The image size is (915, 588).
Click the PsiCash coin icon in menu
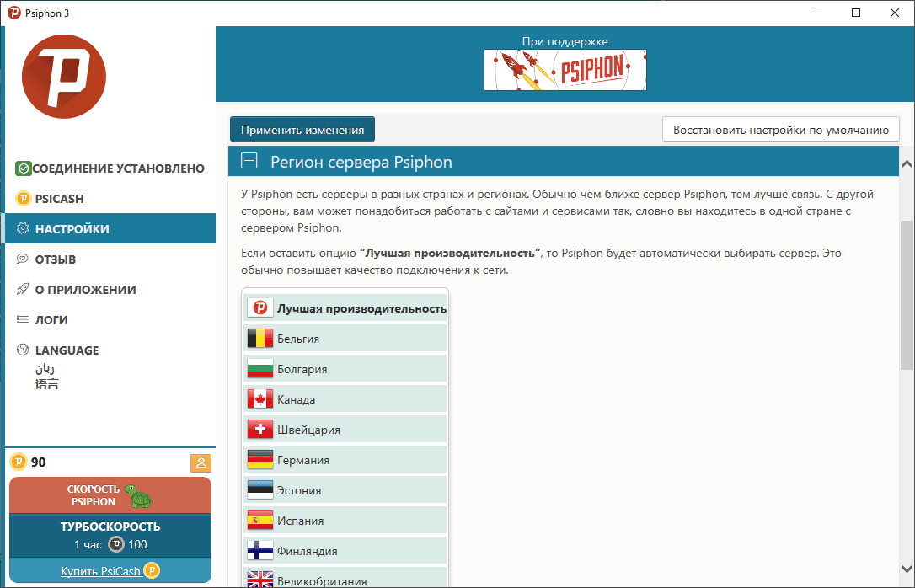tap(24, 199)
